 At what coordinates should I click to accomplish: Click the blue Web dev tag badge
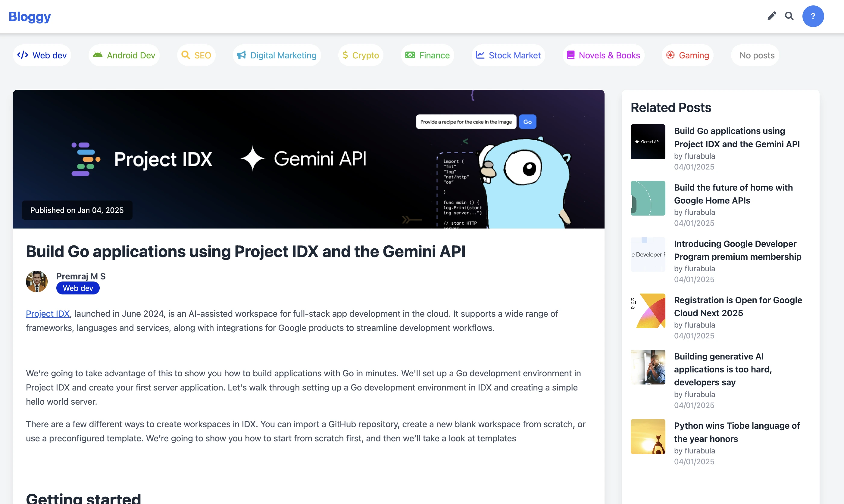point(78,288)
